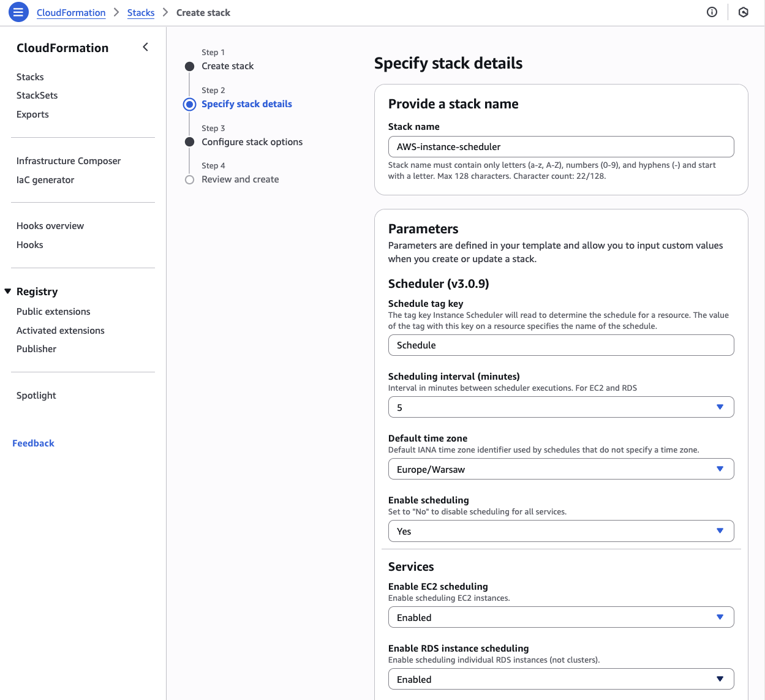This screenshot has height=700, width=765.
Task: Open the Enable EC2 scheduling dropdown
Action: pyautogui.click(x=561, y=617)
